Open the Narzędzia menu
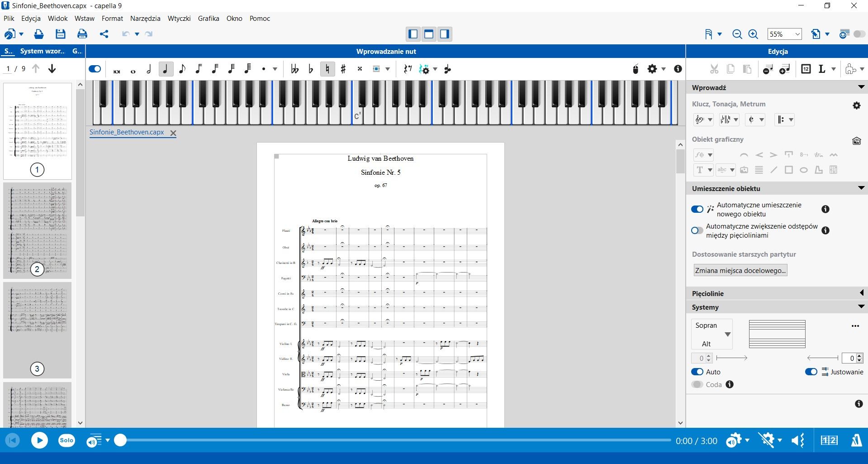 (145, 19)
